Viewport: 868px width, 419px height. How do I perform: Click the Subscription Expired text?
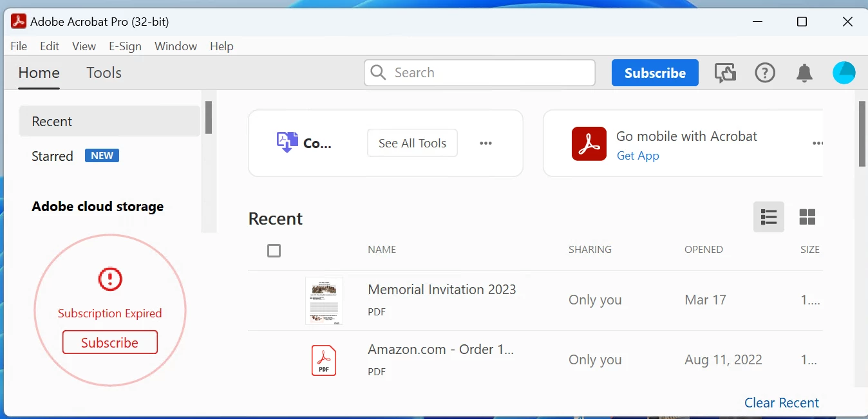tap(110, 313)
